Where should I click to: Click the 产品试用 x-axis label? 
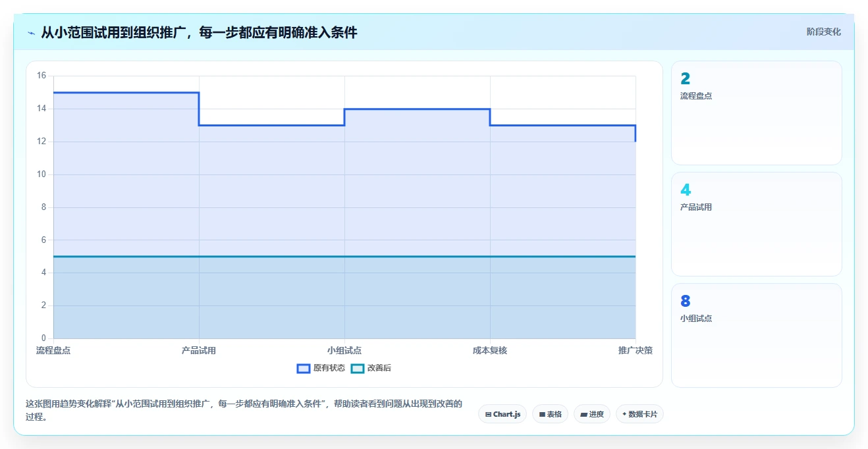pos(199,350)
